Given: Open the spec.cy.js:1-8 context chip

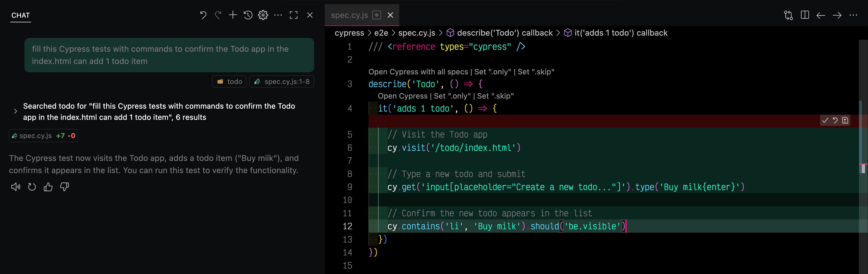Looking at the screenshot, I should click(x=282, y=82).
